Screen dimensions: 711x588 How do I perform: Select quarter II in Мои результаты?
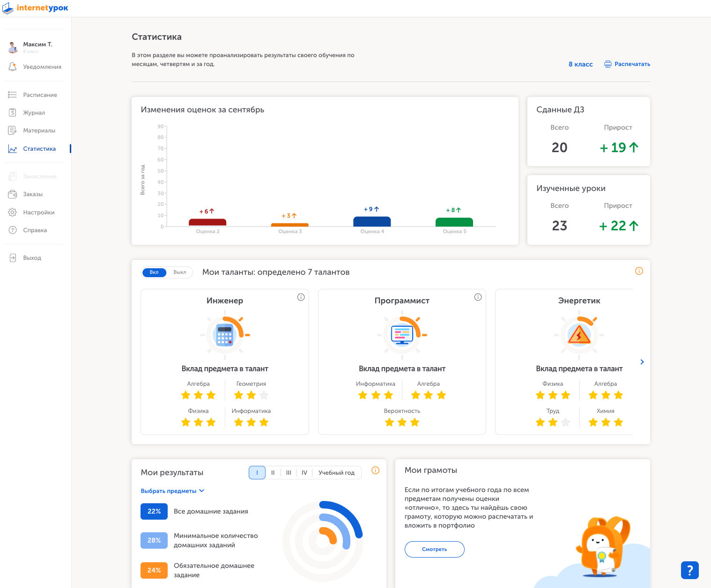(x=273, y=473)
